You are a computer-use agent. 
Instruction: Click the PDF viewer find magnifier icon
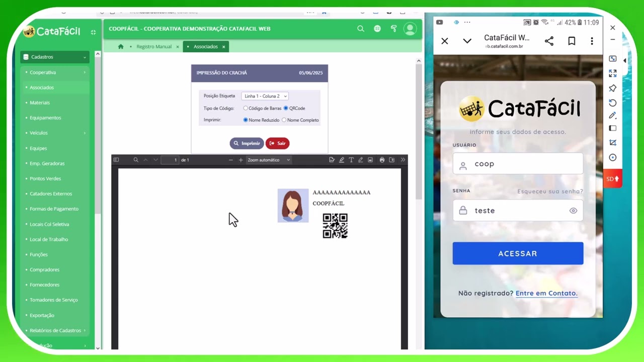[x=136, y=160]
